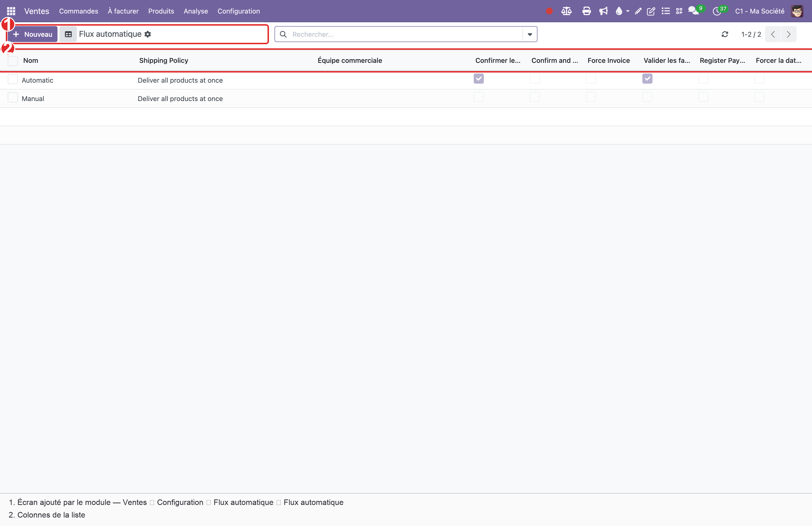Screen dimensions: 812x526
Task: Sort by the Shipping Policy column header
Action: [x=164, y=60]
